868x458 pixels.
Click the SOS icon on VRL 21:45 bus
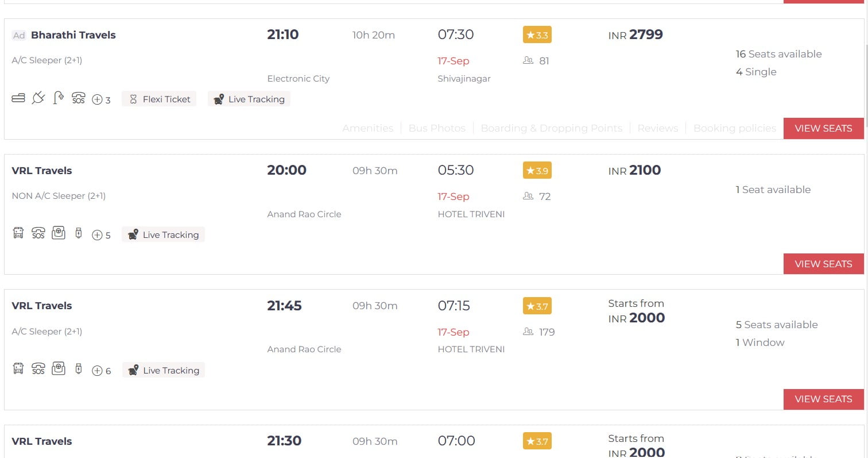pyautogui.click(x=38, y=369)
